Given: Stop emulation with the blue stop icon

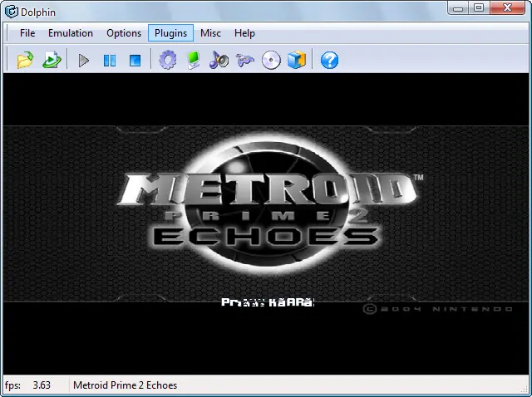Looking at the screenshot, I should coord(135,61).
